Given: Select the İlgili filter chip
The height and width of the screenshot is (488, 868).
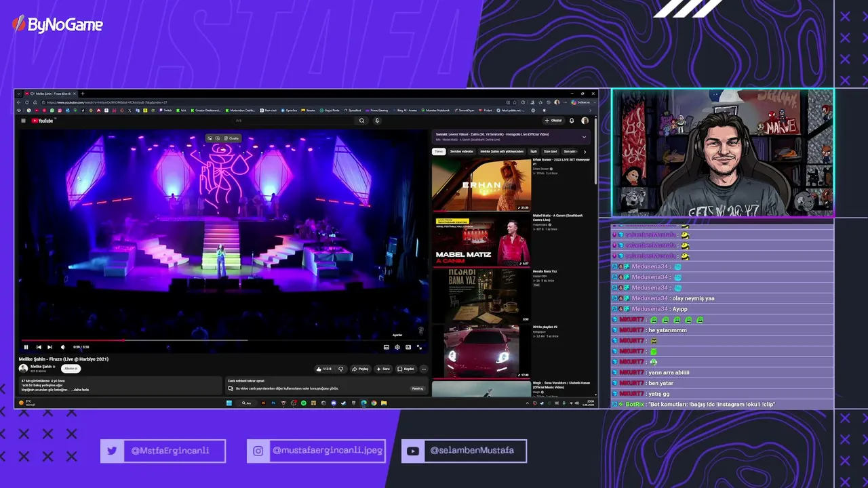Looking at the screenshot, I should coord(534,152).
